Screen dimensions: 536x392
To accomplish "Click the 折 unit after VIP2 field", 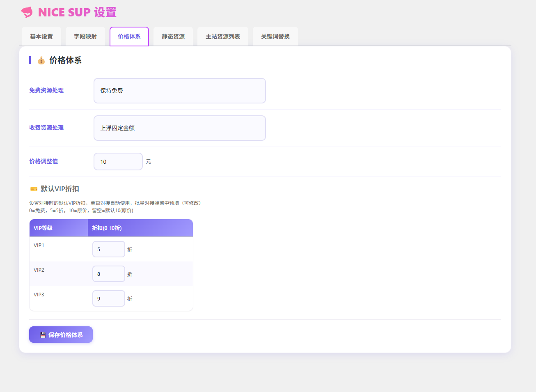I will (x=130, y=274).
